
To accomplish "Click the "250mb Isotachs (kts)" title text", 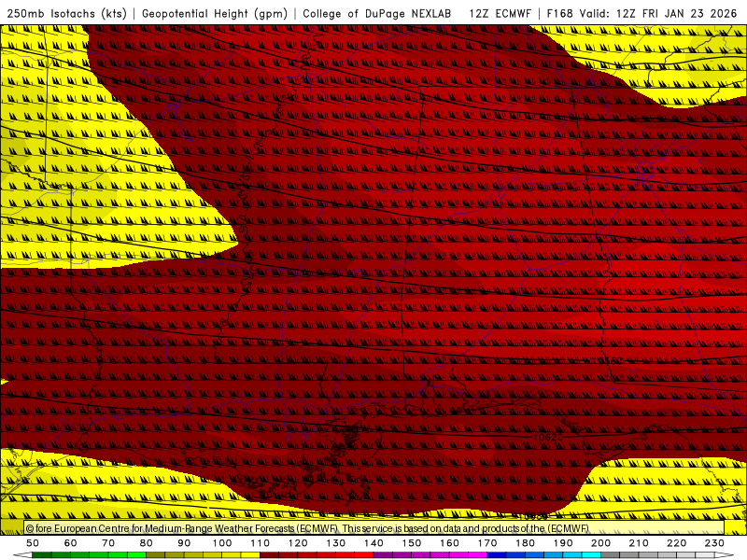I will [x=67, y=13].
